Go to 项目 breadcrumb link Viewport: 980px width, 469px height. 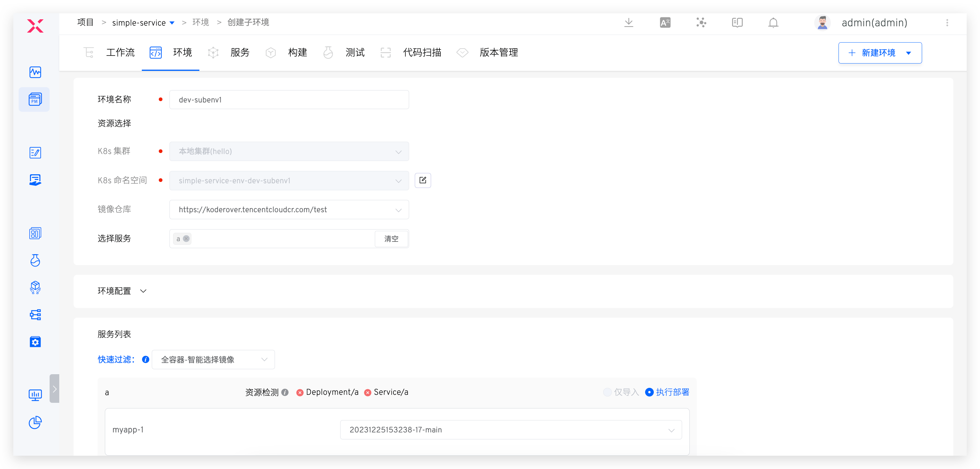click(x=85, y=22)
